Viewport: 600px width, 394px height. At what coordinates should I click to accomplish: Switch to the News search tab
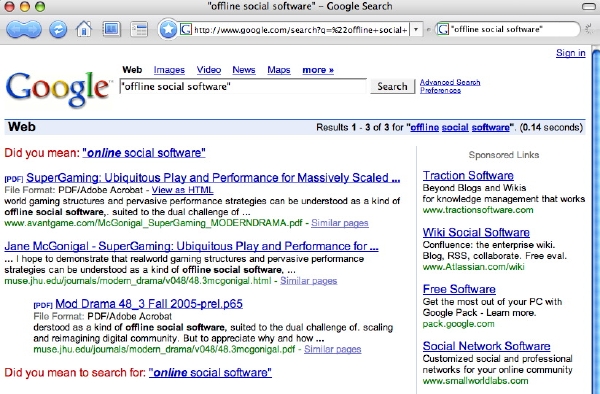[x=244, y=70]
